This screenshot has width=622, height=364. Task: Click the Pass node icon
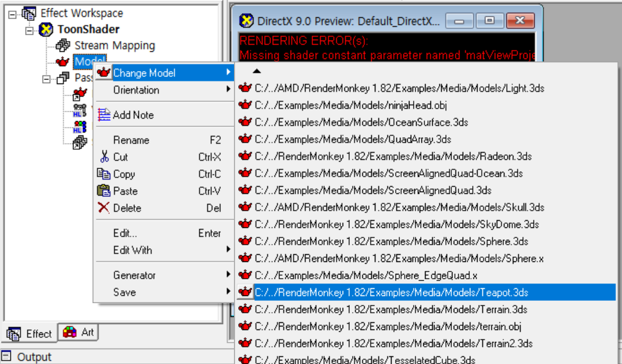tap(63, 78)
